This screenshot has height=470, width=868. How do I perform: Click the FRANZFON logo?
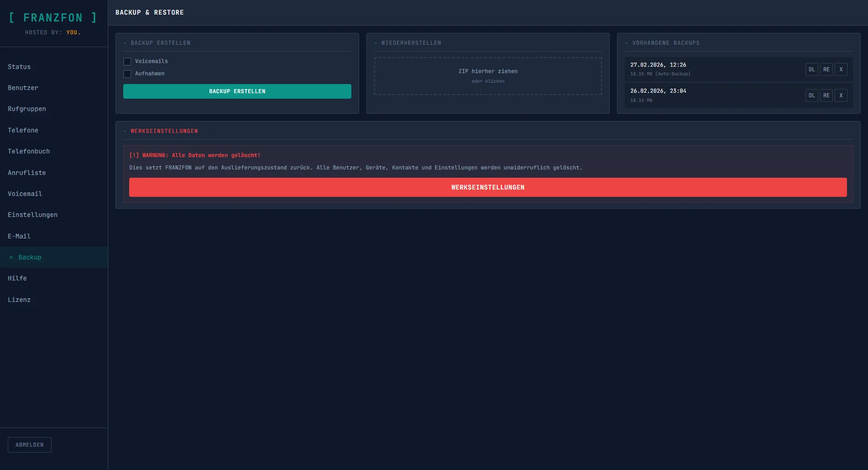53,18
